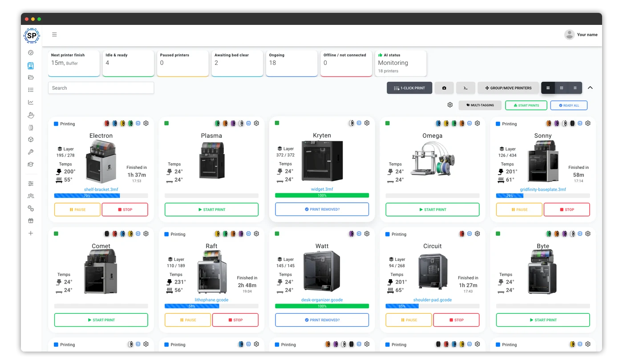Click the camera snapshot toolbar button
Viewport: 623px width, 364px height.
tap(444, 88)
